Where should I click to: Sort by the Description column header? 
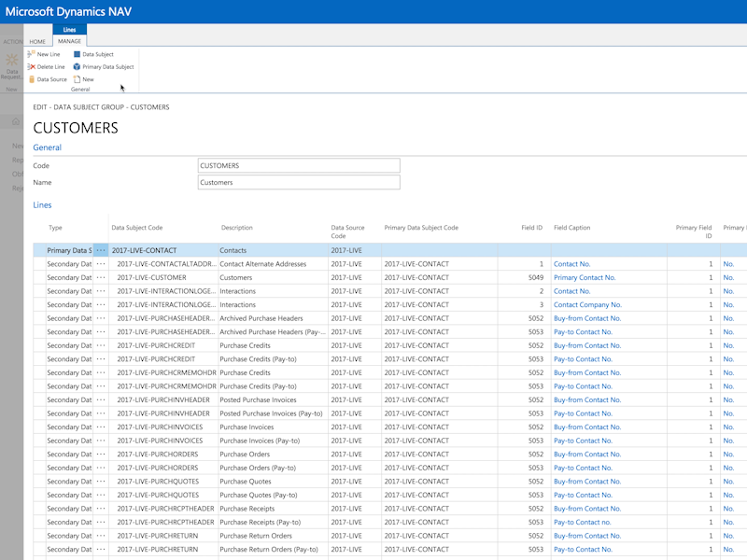pos(237,228)
